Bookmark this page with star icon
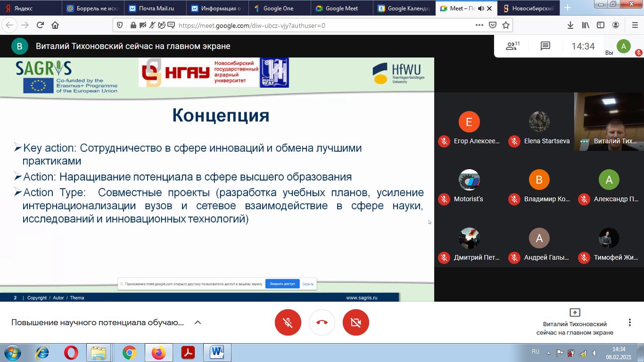The width and height of the screenshot is (644, 362). (x=506, y=25)
